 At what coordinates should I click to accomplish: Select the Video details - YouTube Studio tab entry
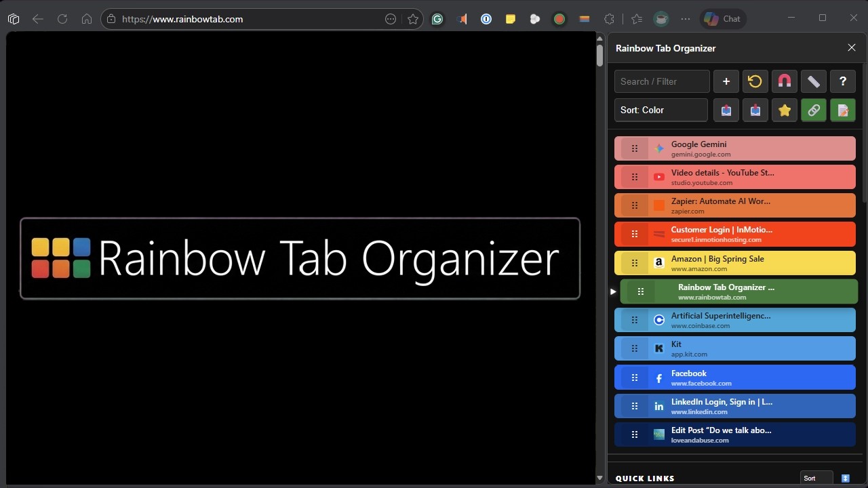[x=735, y=177]
